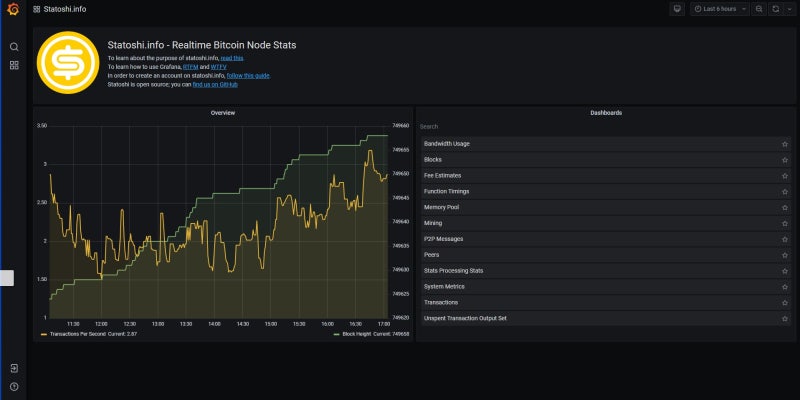This screenshot has height=400, width=800.
Task: Open the Memory Pool dashboard
Action: pyautogui.click(x=606, y=208)
